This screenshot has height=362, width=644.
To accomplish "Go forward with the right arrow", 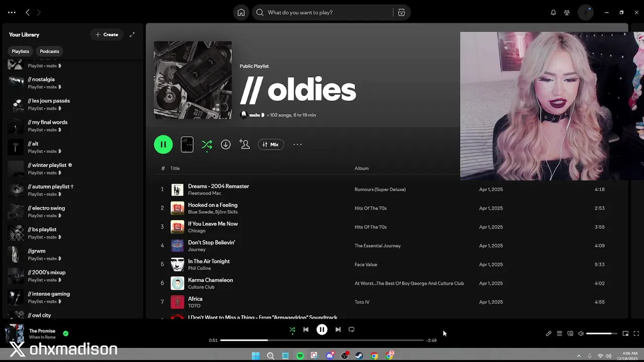I will [x=39, y=13].
